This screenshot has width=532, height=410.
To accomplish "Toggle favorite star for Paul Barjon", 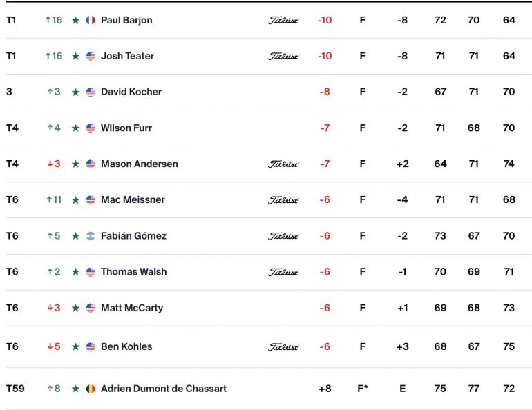I will [x=76, y=20].
